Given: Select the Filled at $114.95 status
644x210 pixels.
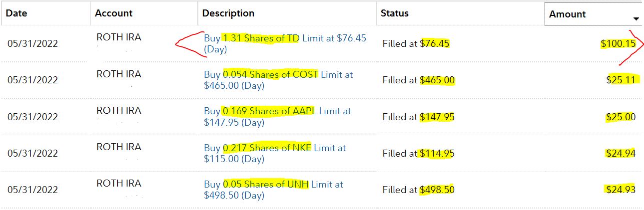Looking at the screenshot, I should [x=419, y=153].
